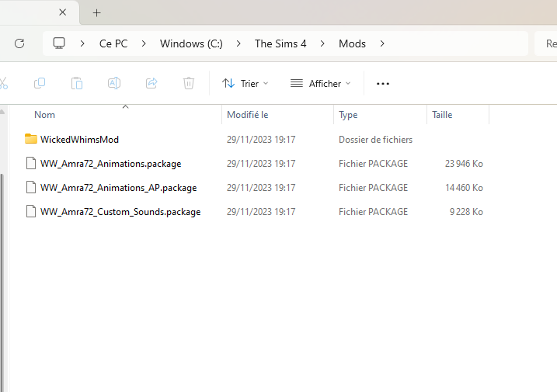Sort by Type column header

348,115
